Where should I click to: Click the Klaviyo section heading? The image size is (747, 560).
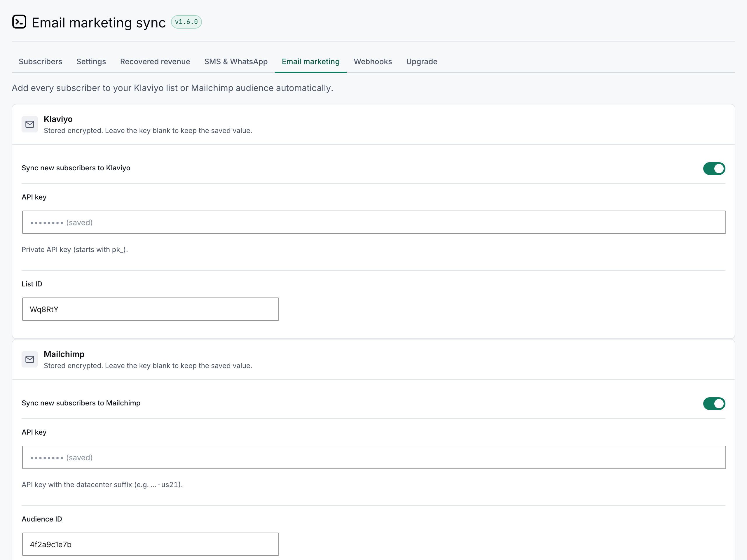(58, 119)
